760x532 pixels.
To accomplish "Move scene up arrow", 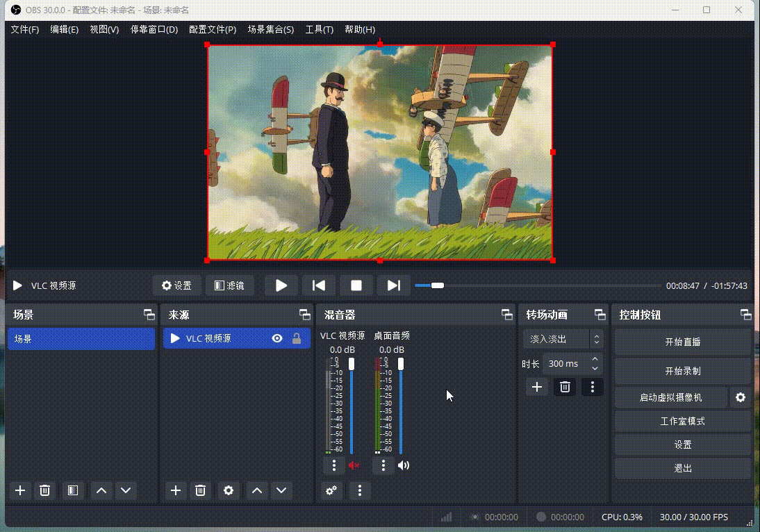I will pos(101,490).
